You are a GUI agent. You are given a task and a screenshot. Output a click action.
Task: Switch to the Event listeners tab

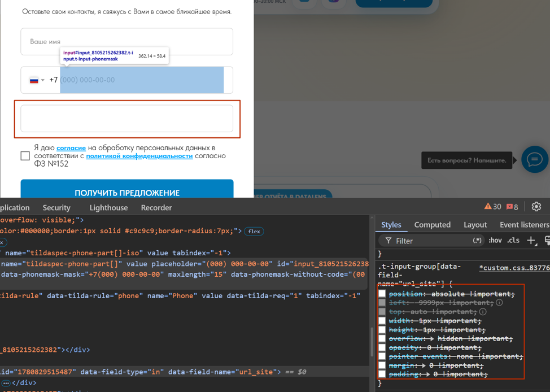click(x=524, y=225)
